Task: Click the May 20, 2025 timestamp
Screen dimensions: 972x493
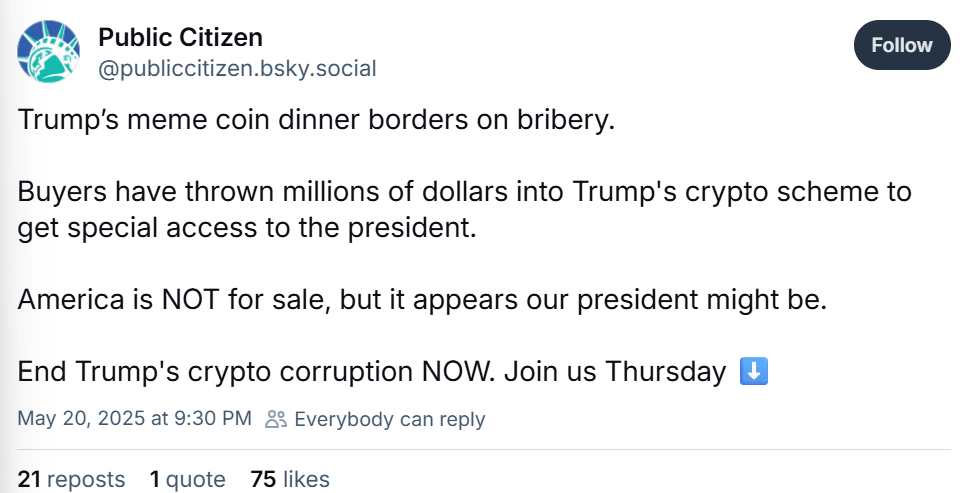Action: point(135,419)
